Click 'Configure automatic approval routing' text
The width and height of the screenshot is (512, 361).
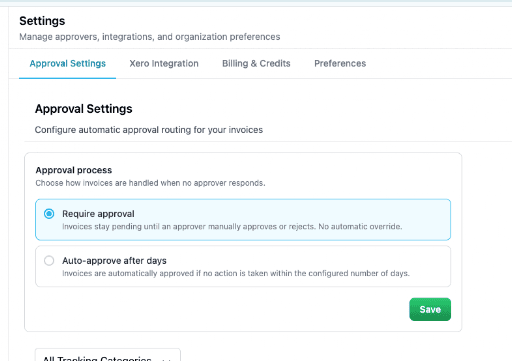[149, 130]
